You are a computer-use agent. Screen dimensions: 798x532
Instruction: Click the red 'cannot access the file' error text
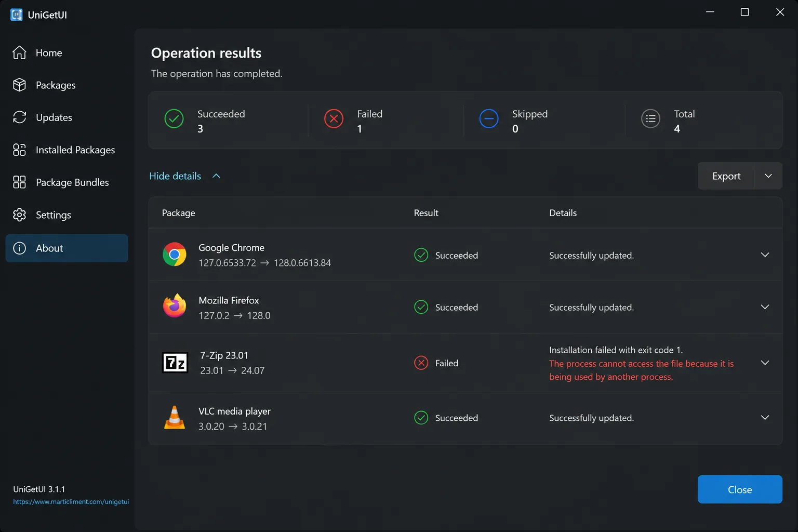click(x=642, y=370)
